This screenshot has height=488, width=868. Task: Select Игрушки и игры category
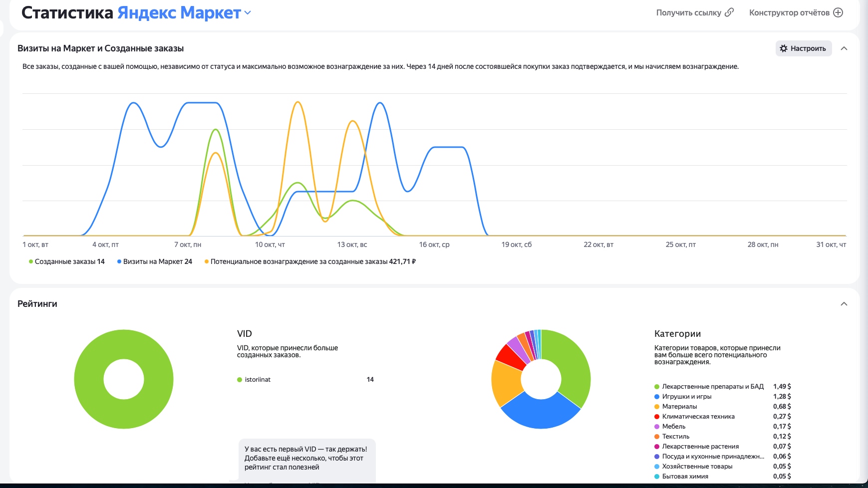722,397
